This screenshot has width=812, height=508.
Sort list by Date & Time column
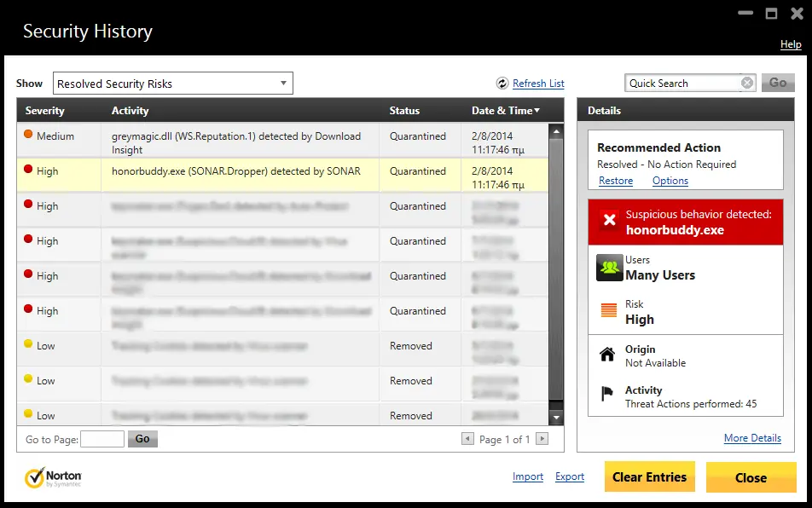[506, 111]
